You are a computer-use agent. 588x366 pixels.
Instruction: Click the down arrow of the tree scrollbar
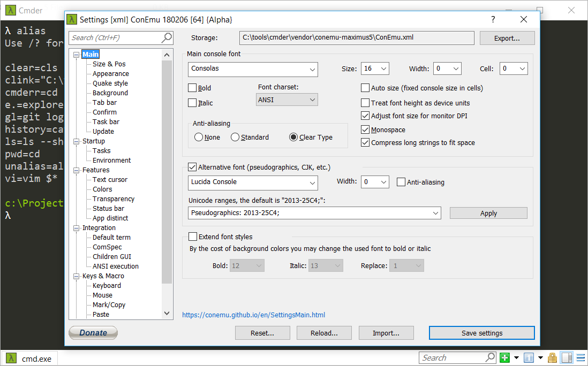(x=167, y=314)
